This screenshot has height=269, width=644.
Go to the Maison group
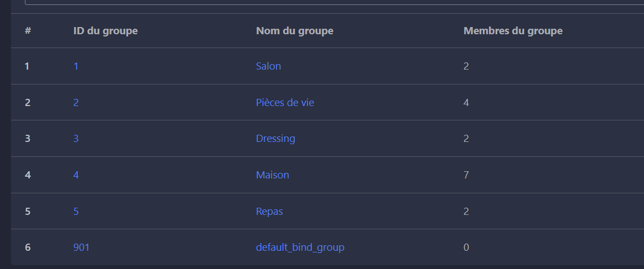coord(272,175)
